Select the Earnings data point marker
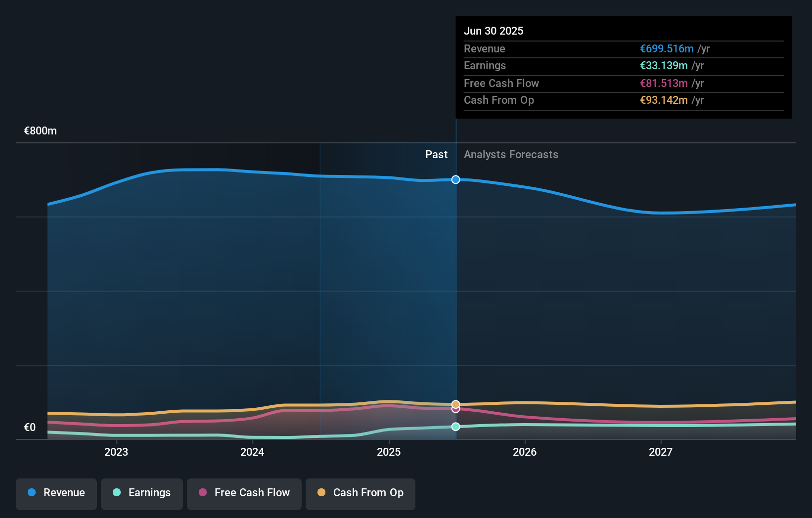The image size is (812, 518). coord(455,427)
